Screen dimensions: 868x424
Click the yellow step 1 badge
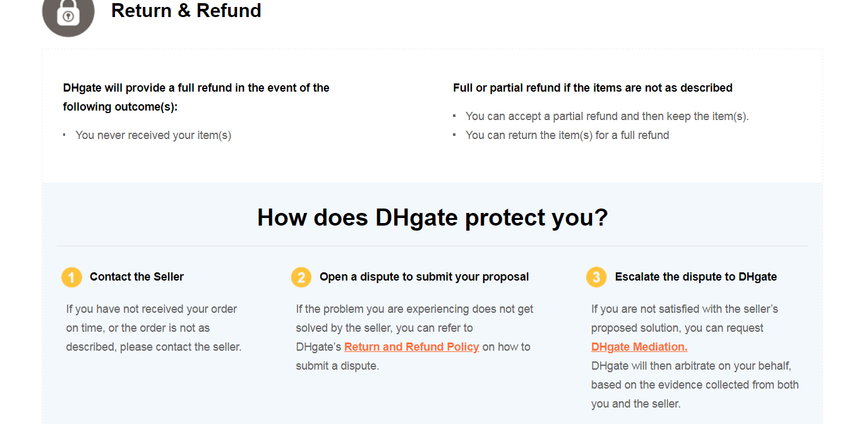71,277
